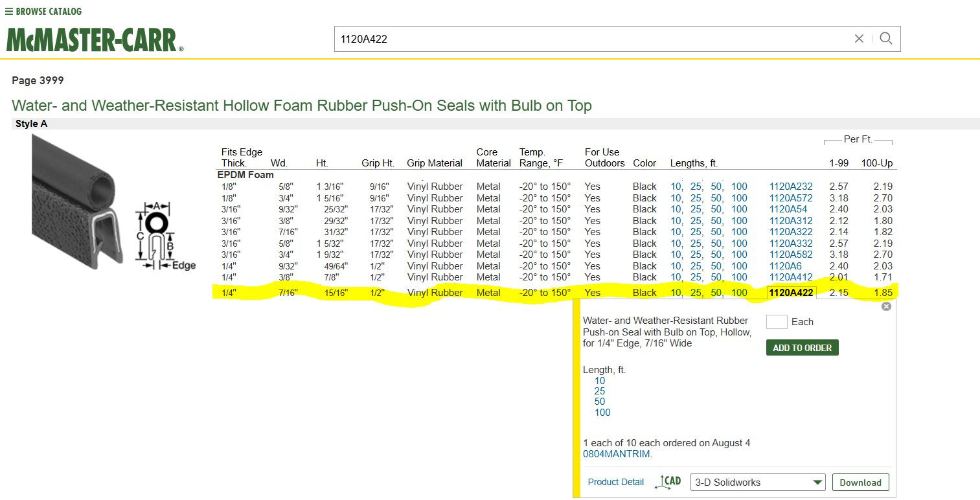Click the 50 ft length in the 1120A312 row
This screenshot has height=500, width=980.
716,221
